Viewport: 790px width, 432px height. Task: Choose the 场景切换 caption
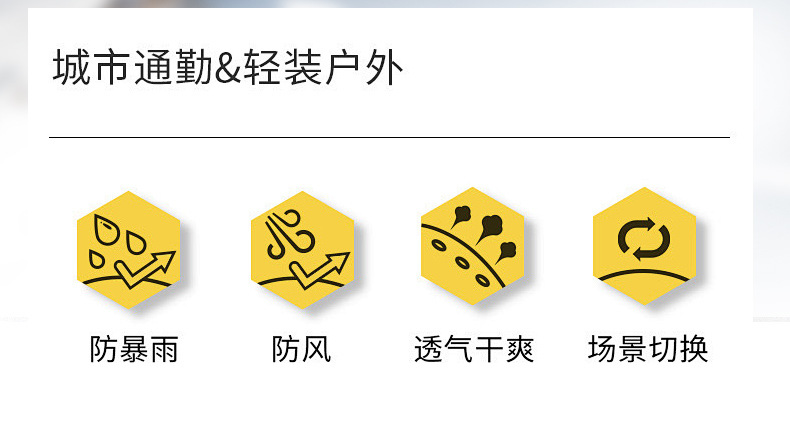[x=648, y=348]
